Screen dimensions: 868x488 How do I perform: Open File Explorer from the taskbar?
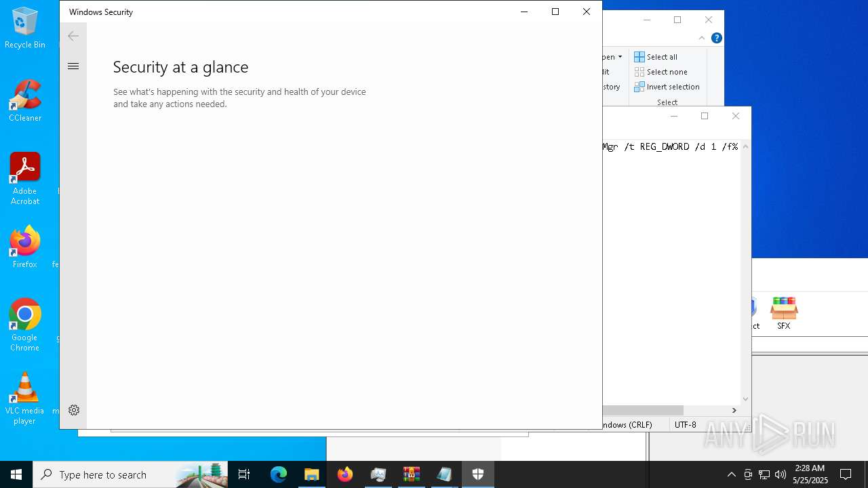[x=312, y=474]
